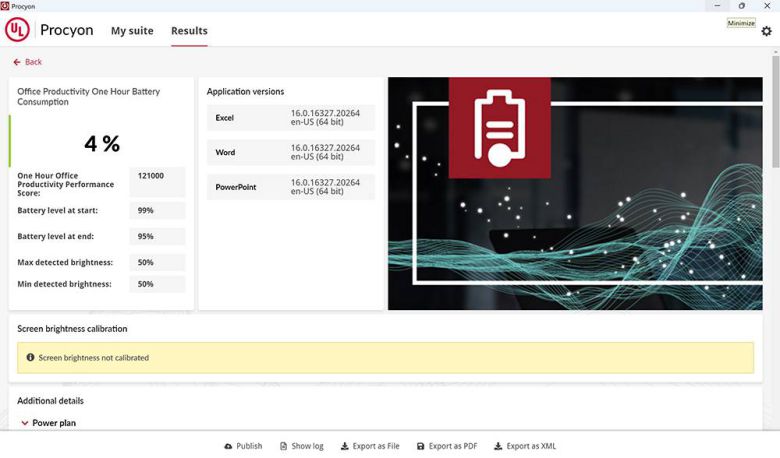Export results as XML
Screen dimensions: 780x458
tap(525, 446)
